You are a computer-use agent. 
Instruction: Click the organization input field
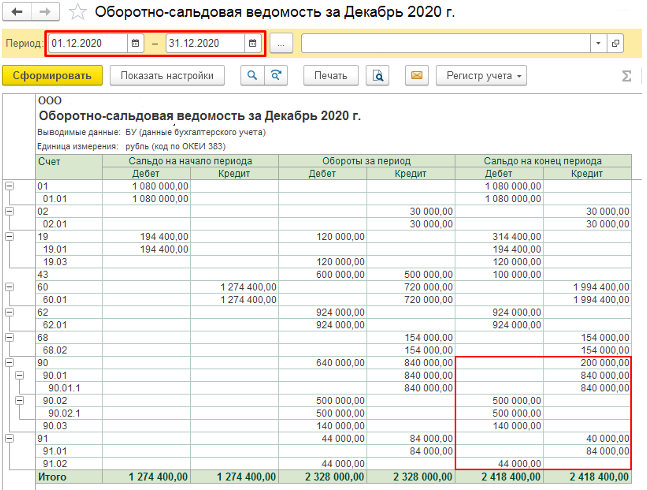tap(446, 43)
